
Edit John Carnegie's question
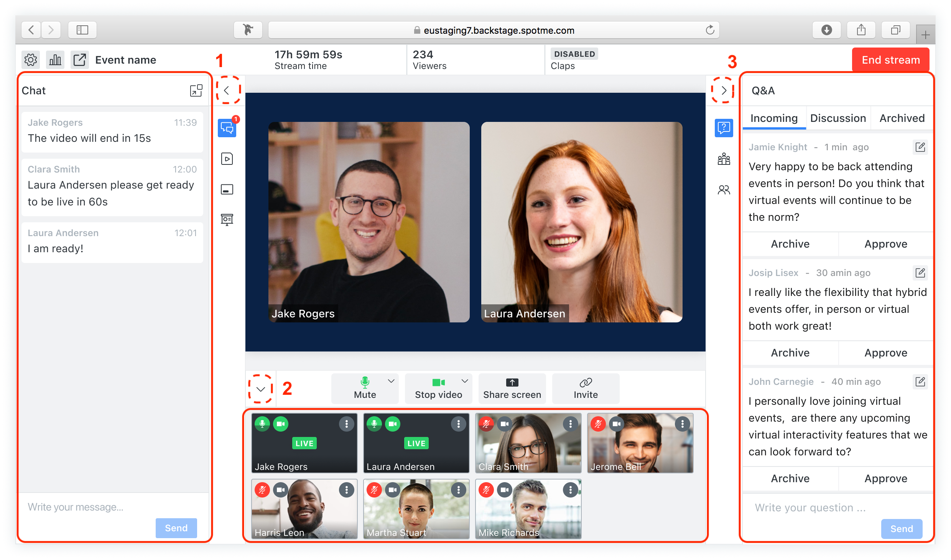pos(920,382)
